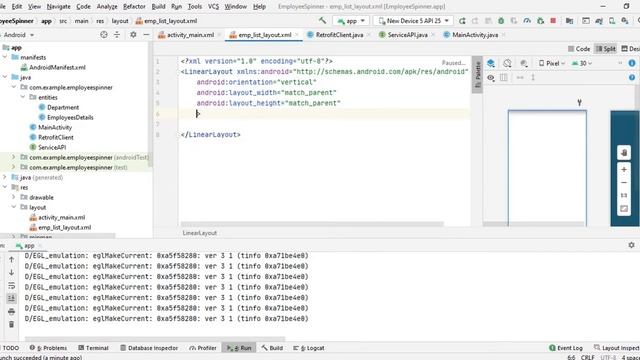The width and height of the screenshot is (640, 360).
Task: Click the LinearLayout breadcrumb below the editor
Action: (x=200, y=233)
